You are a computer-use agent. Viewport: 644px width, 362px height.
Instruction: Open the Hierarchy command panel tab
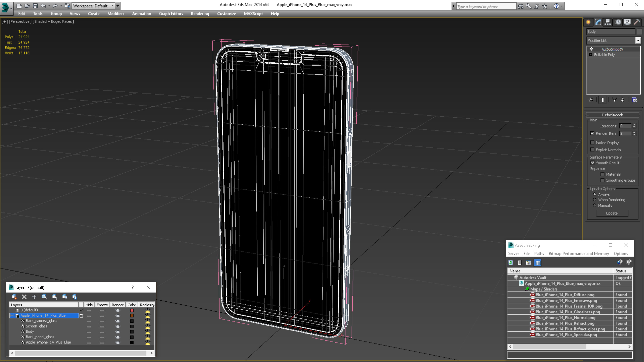pyautogui.click(x=608, y=22)
